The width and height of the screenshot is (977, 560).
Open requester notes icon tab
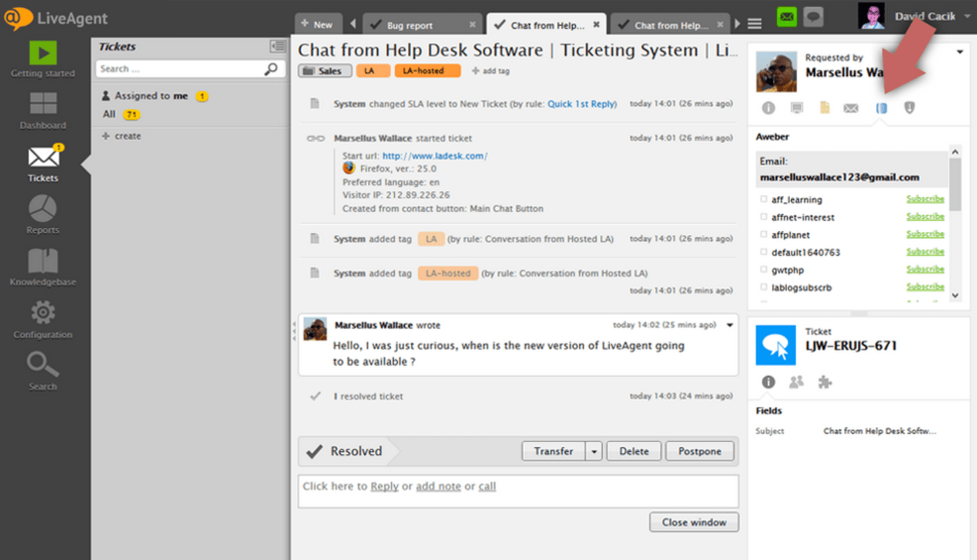825,108
